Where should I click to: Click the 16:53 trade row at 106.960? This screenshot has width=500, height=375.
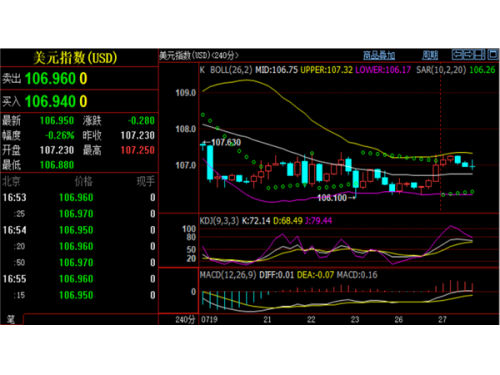click(79, 198)
